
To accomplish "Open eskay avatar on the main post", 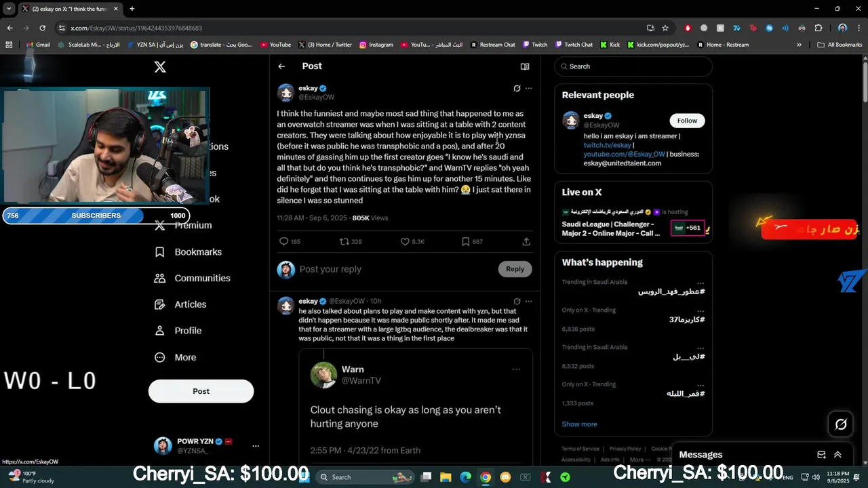I will [285, 92].
